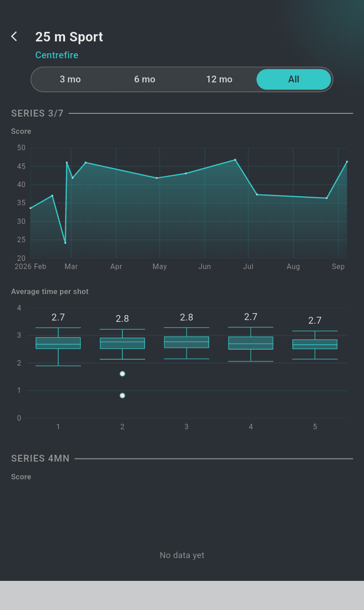Click the SERIES 3/7 section heading
Screen dimensions: 364x610
pyautogui.click(x=37, y=113)
